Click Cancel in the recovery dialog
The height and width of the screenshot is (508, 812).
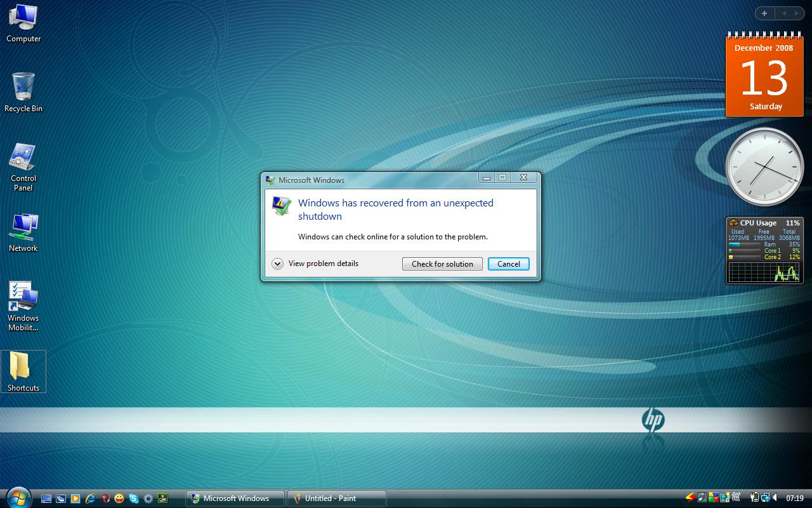(x=508, y=264)
